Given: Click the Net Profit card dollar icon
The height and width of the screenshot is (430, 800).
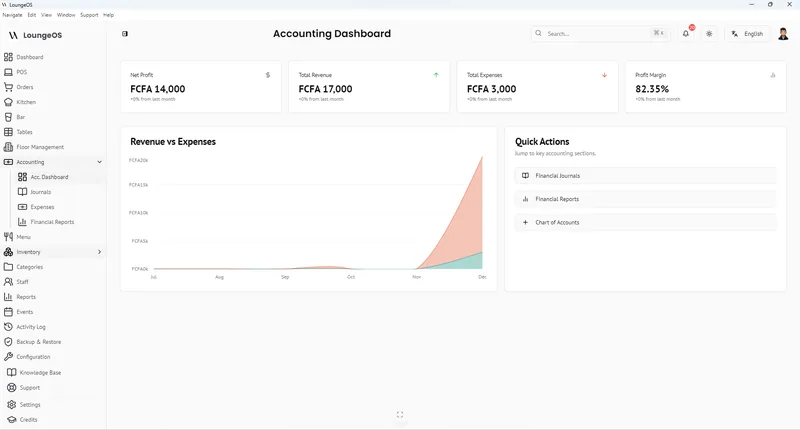Looking at the screenshot, I should coord(268,75).
